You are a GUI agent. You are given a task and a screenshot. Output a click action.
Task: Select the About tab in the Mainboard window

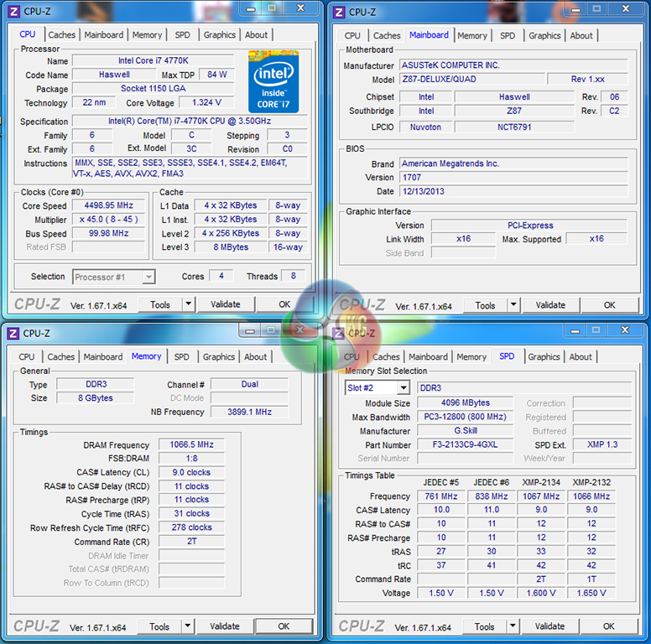point(581,36)
